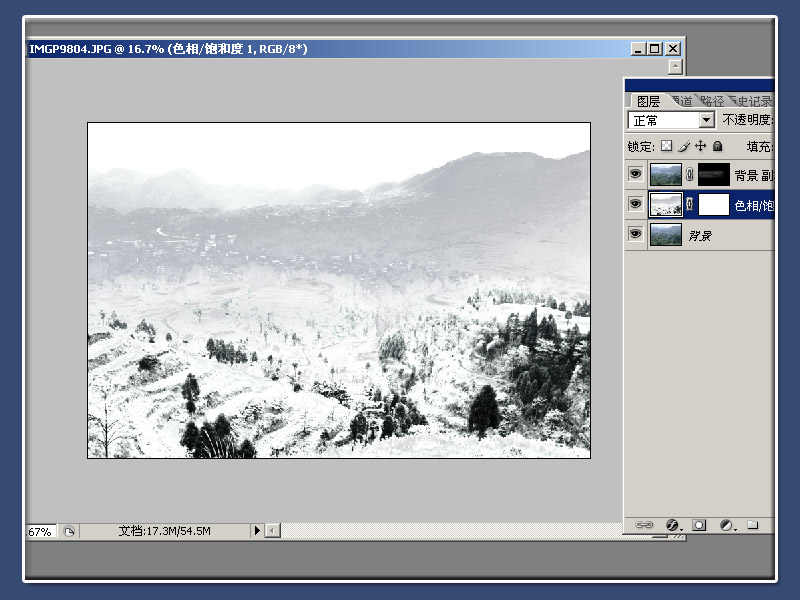Click mask link icon on 背景 副本
The height and width of the screenshot is (600, 800).
(x=690, y=174)
